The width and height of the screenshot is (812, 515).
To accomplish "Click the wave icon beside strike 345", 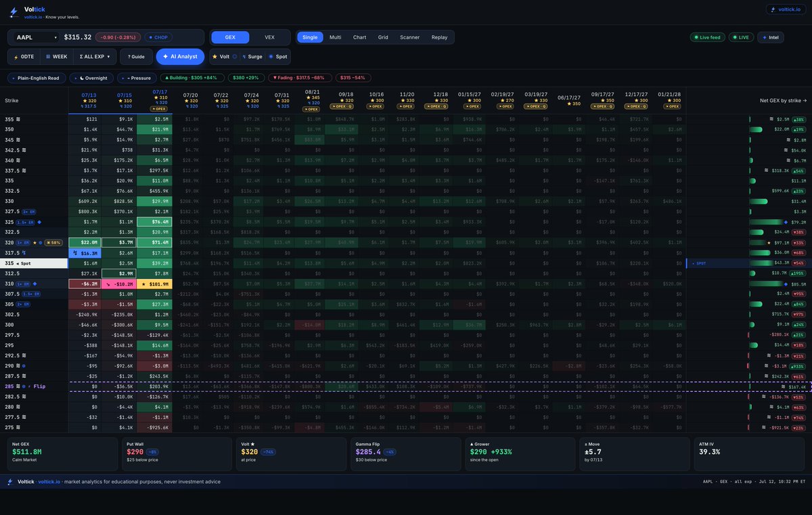I will (x=18, y=139).
